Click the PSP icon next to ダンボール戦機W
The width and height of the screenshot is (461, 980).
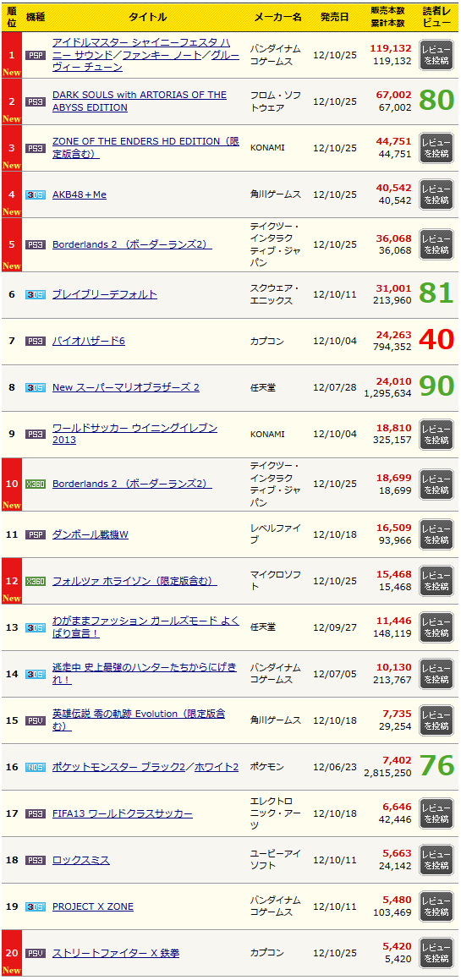pos(36,534)
